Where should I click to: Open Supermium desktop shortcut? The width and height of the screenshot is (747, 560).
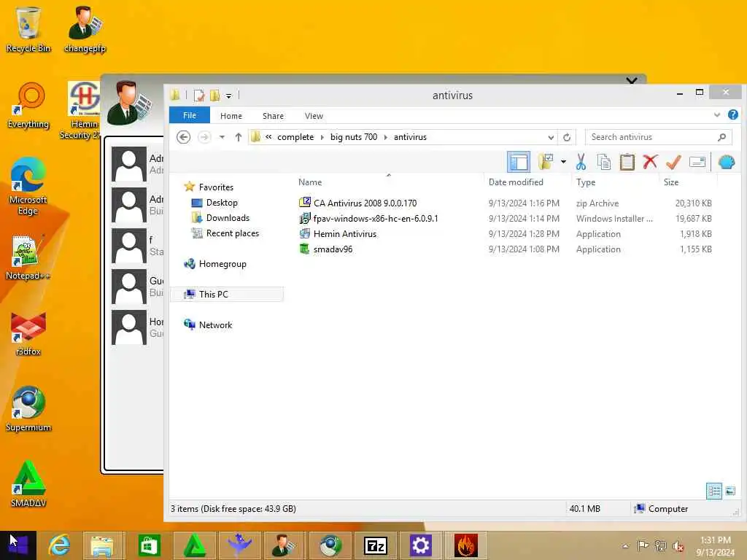[28, 408]
